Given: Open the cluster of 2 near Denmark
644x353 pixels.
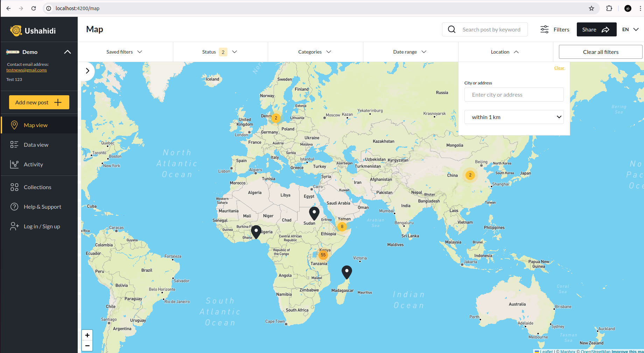Looking at the screenshot, I should pos(276,118).
